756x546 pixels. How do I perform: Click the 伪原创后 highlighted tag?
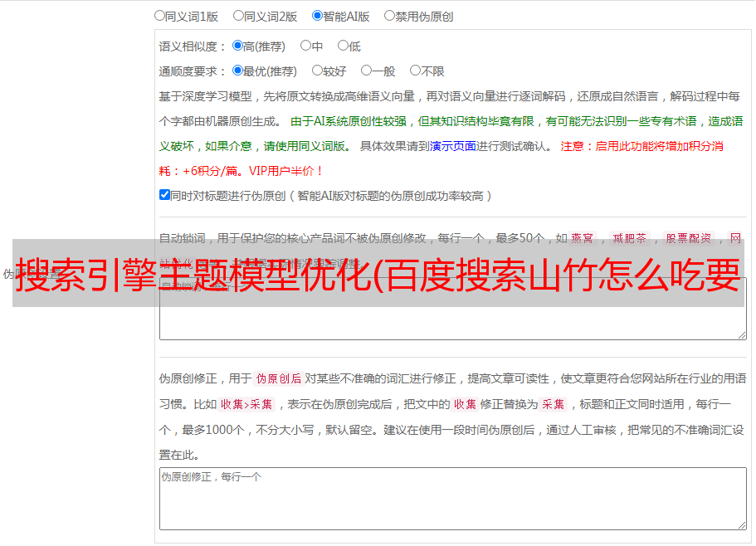point(279,378)
